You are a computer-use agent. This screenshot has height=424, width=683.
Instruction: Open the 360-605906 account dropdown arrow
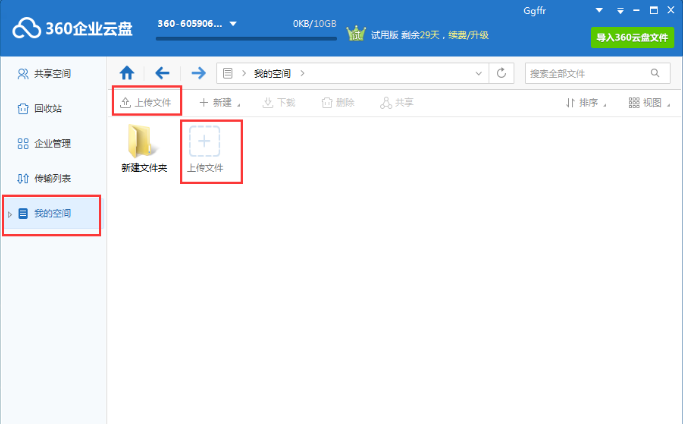click(x=233, y=24)
